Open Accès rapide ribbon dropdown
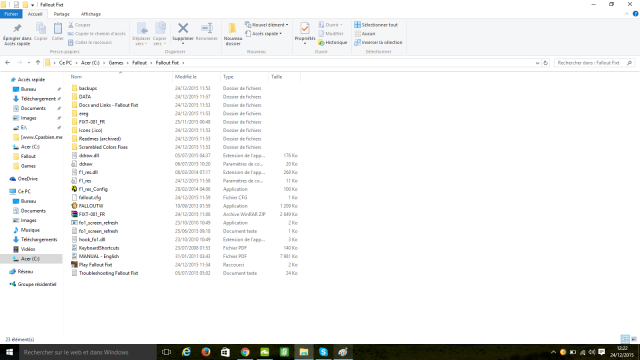The image size is (640, 360). 264,33
